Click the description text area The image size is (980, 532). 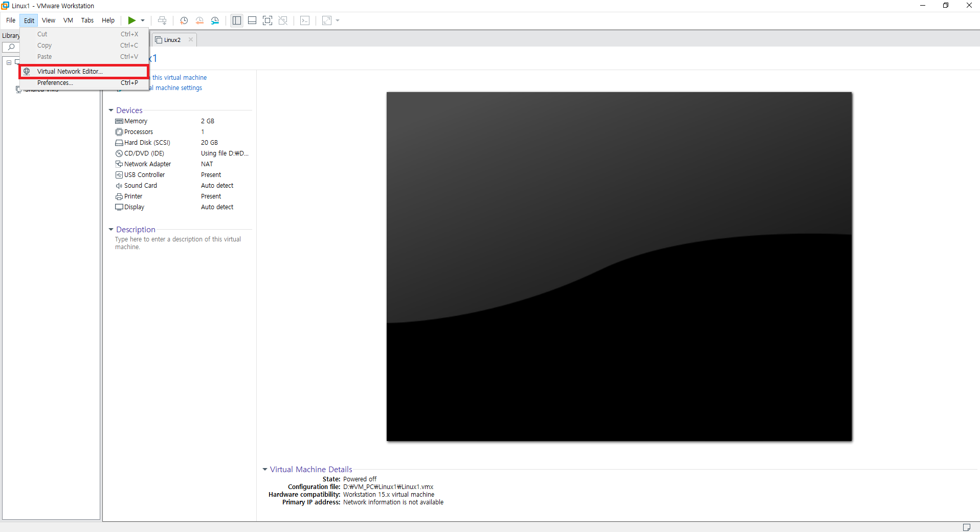[x=178, y=243]
